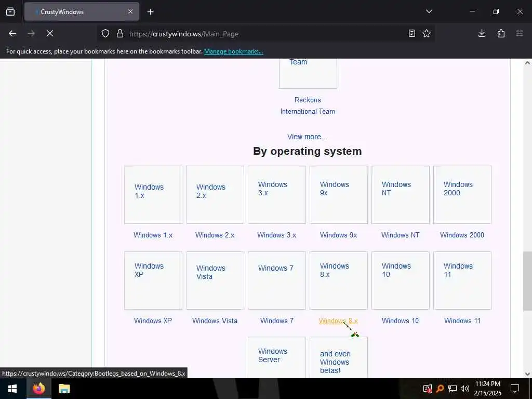Screen dimensions: 532x399
Task: Click Windows Vista caption link
Action: [x=215, y=321]
